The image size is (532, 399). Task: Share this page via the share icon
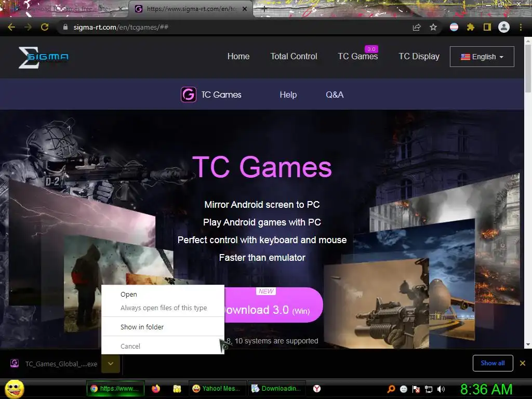click(417, 27)
